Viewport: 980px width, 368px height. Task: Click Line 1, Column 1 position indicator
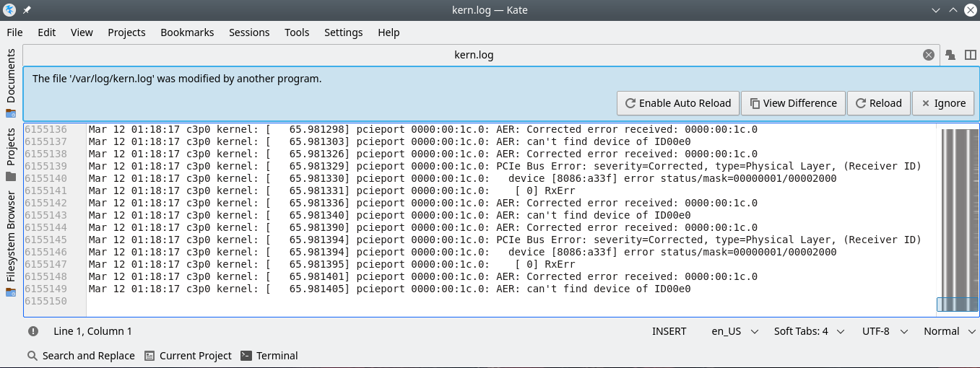tap(93, 331)
